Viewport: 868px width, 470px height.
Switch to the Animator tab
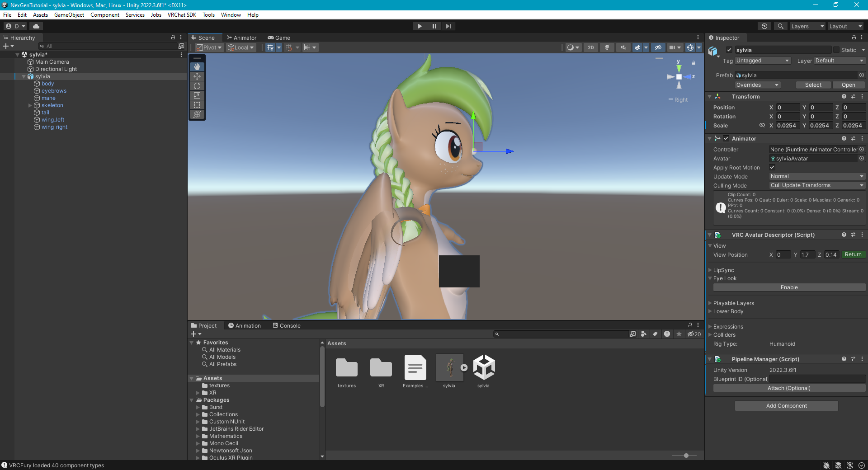241,38
